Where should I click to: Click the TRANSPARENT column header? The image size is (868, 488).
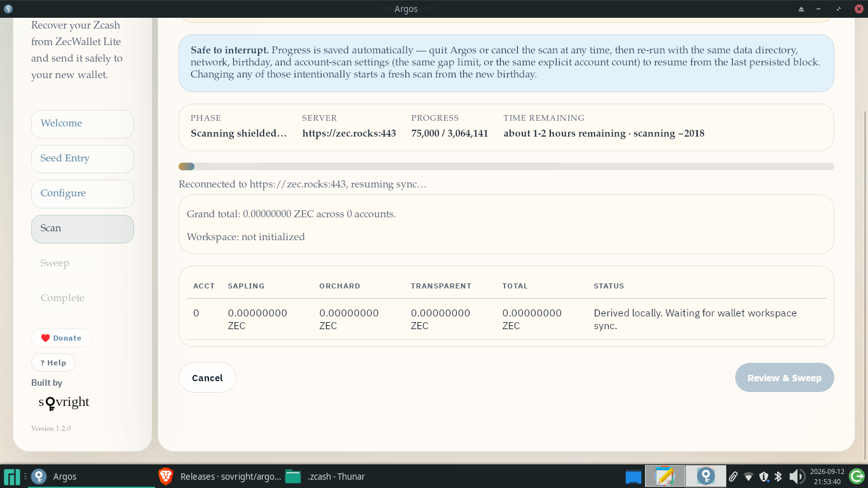[441, 286]
